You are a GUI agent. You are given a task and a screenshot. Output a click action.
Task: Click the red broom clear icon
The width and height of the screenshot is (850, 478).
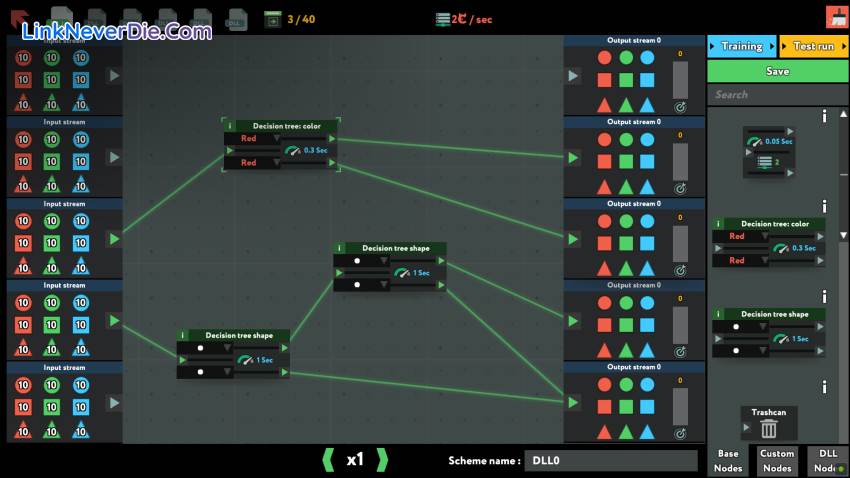(x=836, y=16)
